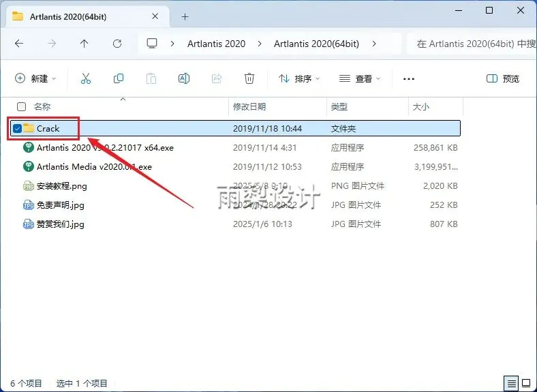
Task: Close the Artlantis 2020(64bit) tab
Action: 155,16
